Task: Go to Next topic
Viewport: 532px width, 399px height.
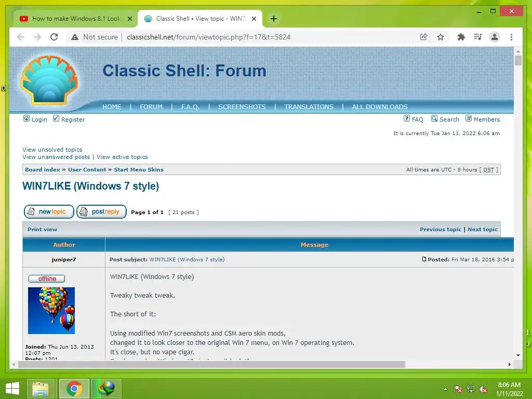Action: (x=483, y=229)
